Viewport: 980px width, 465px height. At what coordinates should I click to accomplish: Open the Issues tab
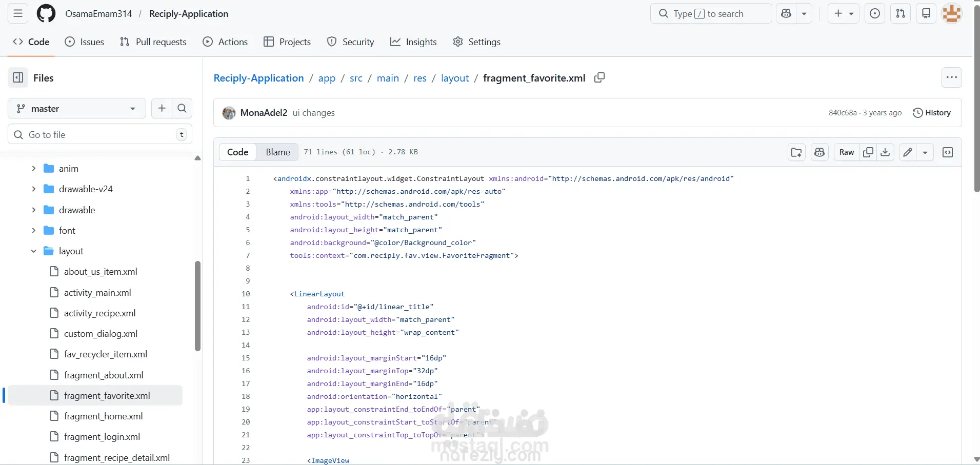(x=85, y=42)
